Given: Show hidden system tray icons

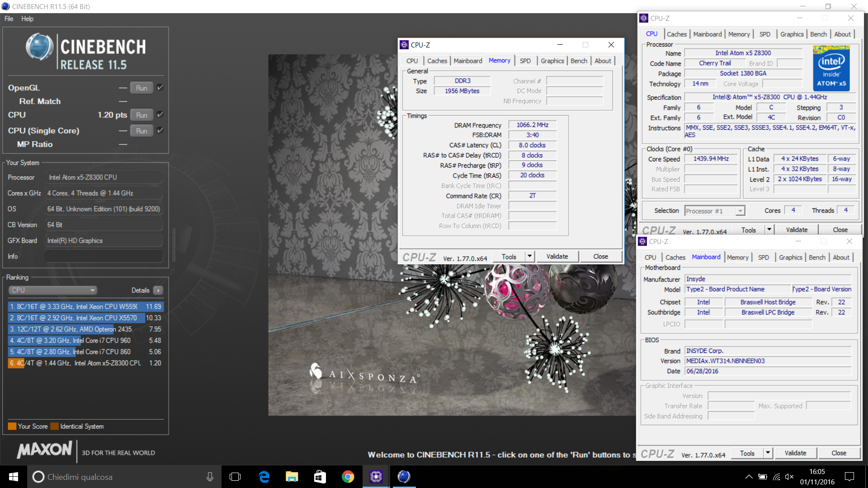Looking at the screenshot, I should click(x=749, y=477).
